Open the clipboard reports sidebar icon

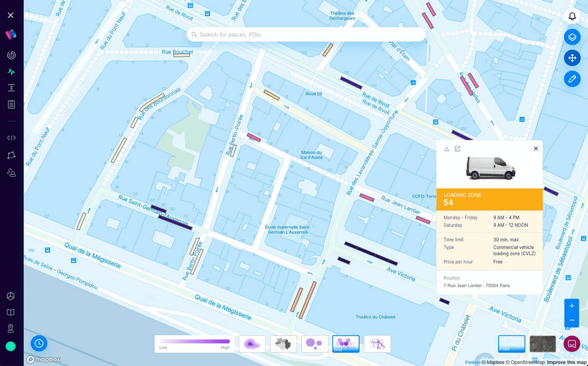click(x=11, y=104)
